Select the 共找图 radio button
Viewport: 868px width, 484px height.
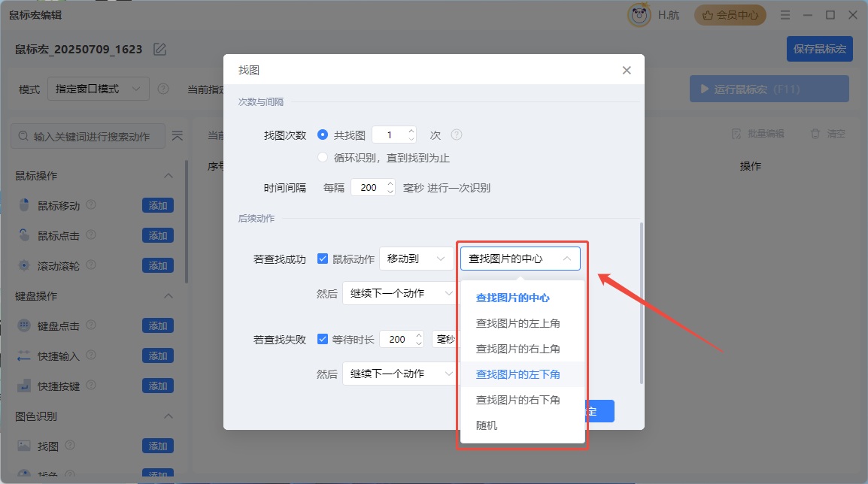coord(322,135)
